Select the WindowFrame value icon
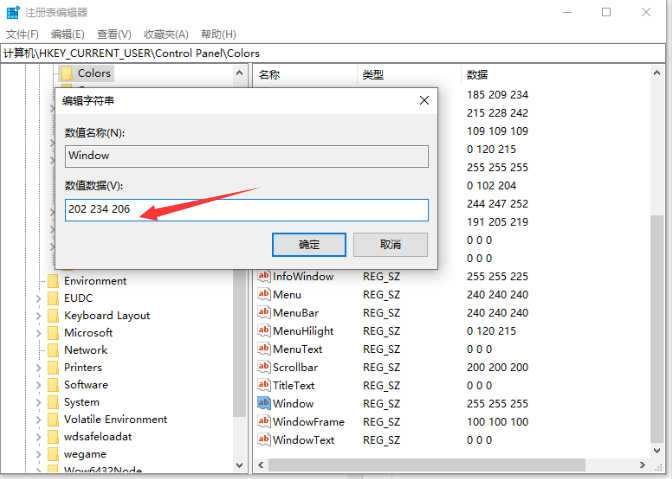The height and width of the screenshot is (479, 672). click(264, 422)
